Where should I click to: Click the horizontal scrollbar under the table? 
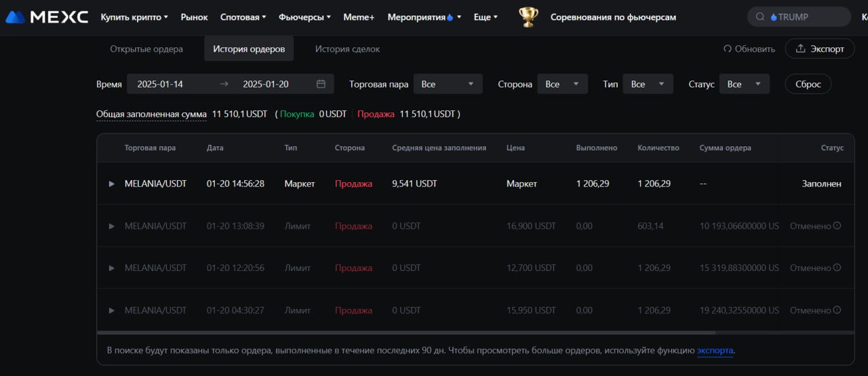[x=406, y=333]
